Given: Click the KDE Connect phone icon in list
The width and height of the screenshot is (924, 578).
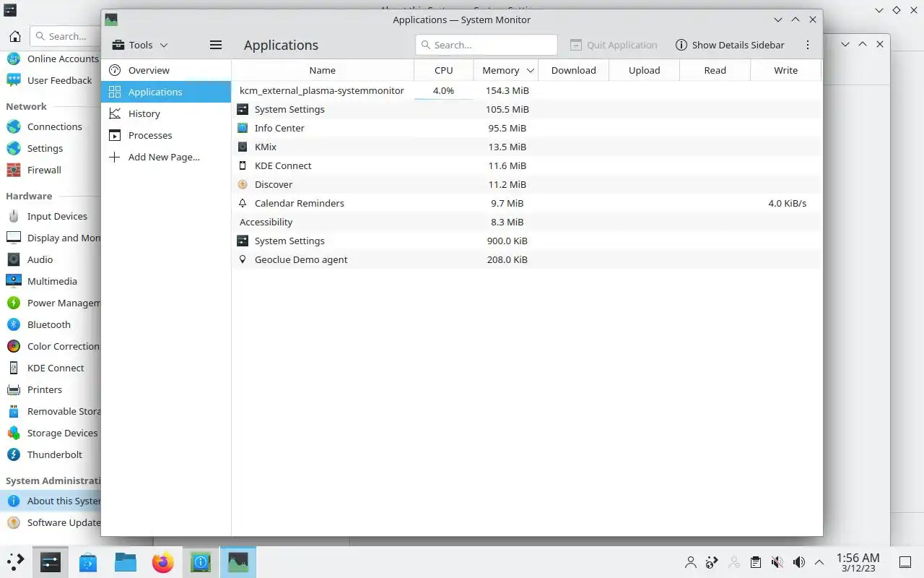Looking at the screenshot, I should pyautogui.click(x=243, y=165).
